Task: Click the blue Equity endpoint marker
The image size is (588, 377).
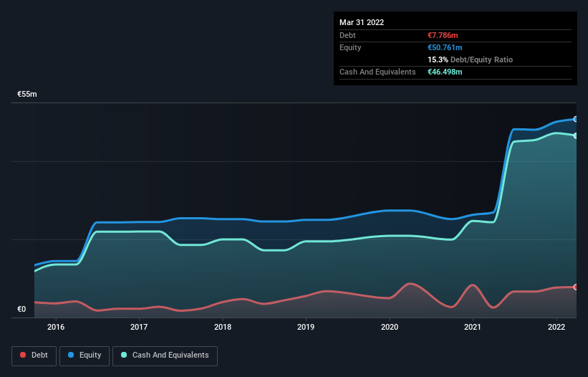Action: tap(576, 119)
